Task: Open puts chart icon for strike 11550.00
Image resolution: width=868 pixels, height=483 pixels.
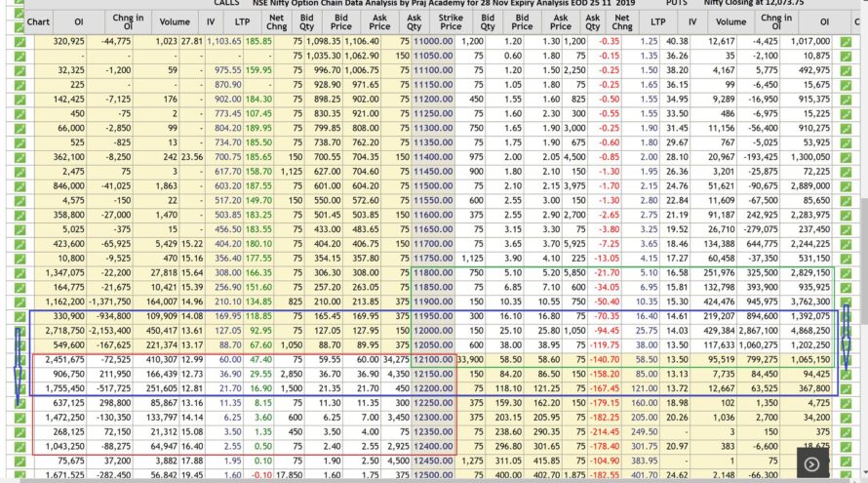Action: tap(846, 200)
